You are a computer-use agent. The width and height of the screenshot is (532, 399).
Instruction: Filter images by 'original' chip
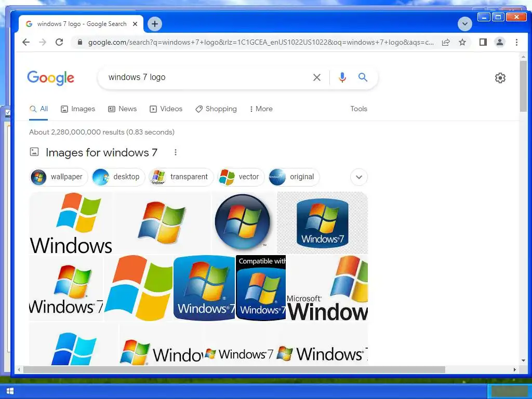coord(294,177)
